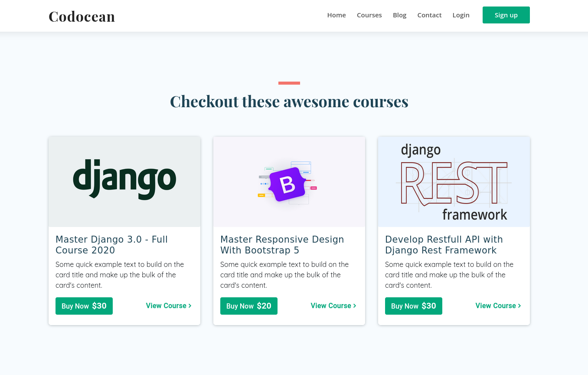Click the description text under Master Django 3.0
The width and height of the screenshot is (588, 375).
(120, 275)
